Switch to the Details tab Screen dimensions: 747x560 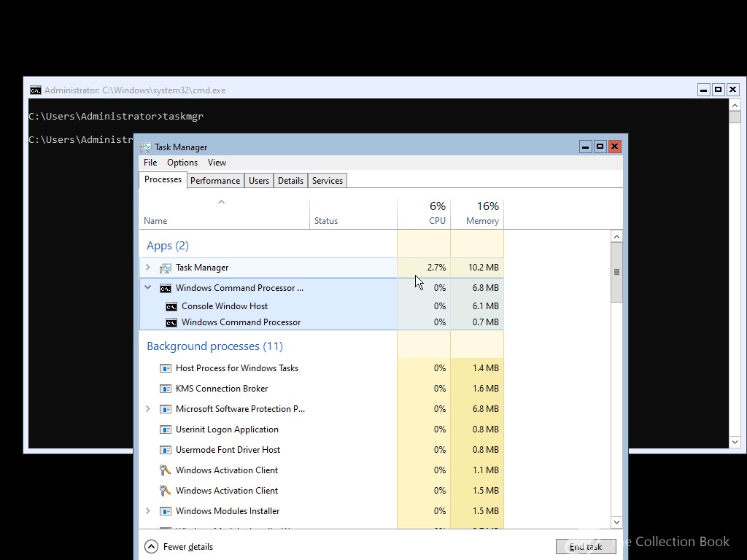pos(290,181)
